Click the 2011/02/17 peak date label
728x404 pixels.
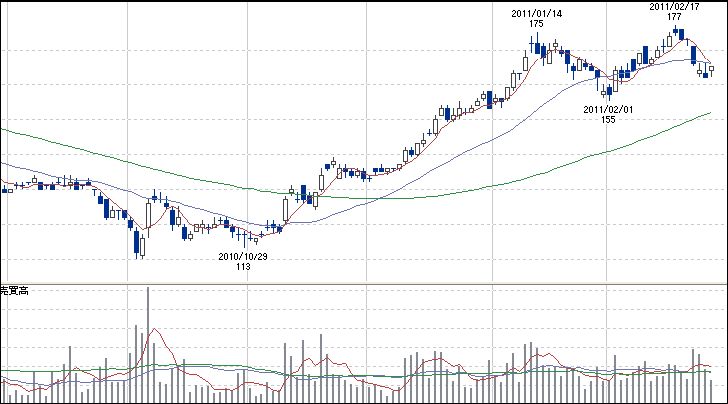[x=671, y=6]
